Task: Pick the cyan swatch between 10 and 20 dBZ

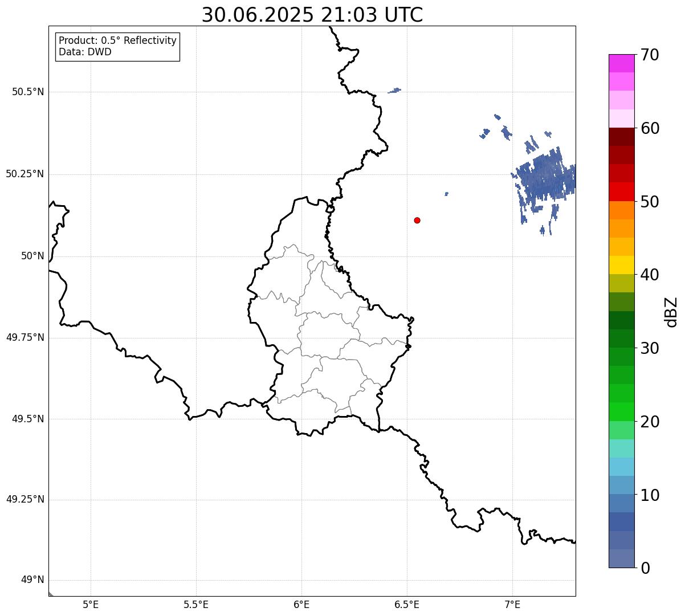Action: pyautogui.click(x=622, y=467)
